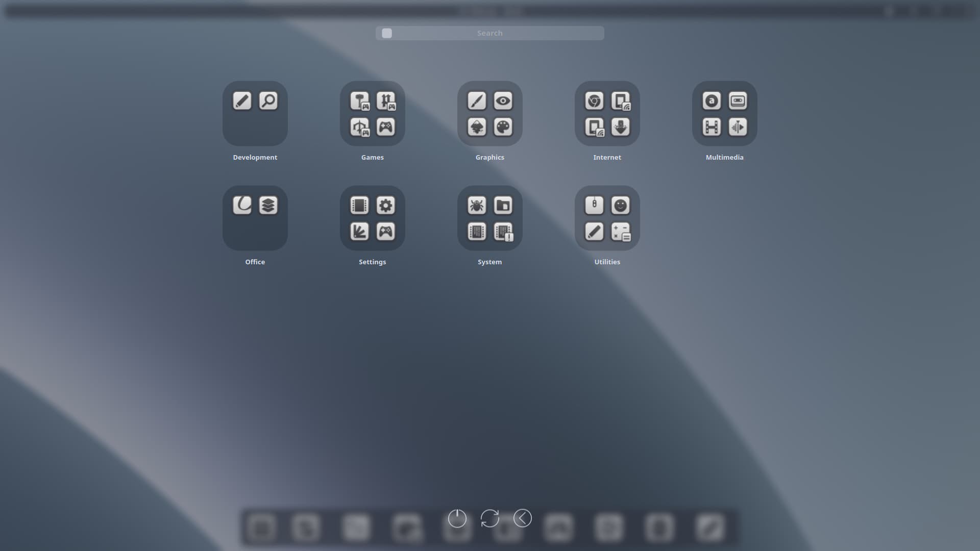Launch the Chrome browser icon in Internet
Screen dimensions: 980x551
[x=594, y=101]
